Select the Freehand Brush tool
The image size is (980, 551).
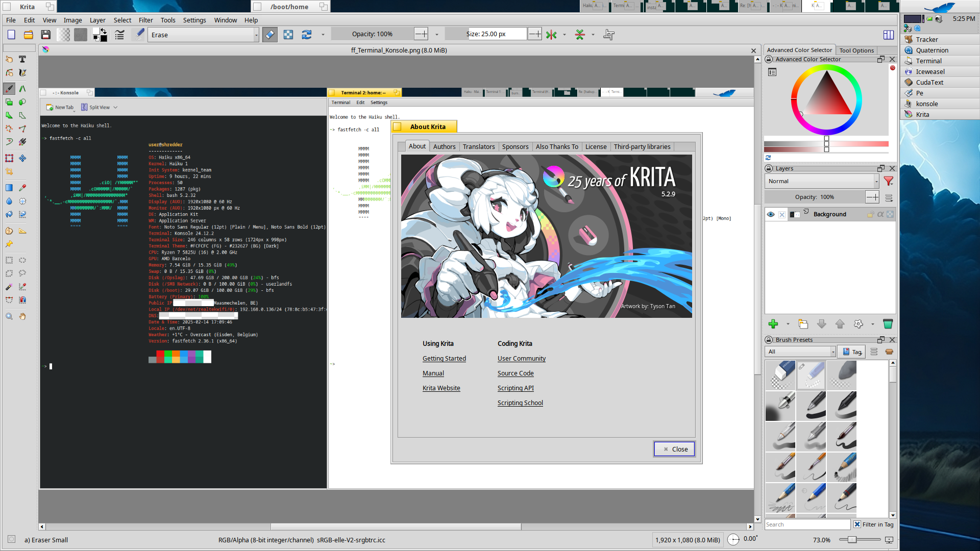[9, 89]
